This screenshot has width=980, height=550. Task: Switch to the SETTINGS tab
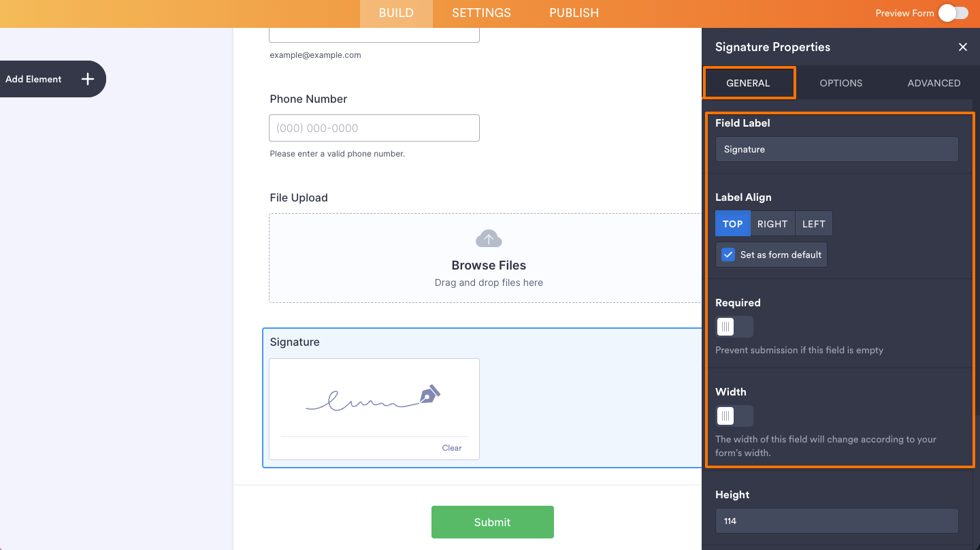click(x=481, y=13)
